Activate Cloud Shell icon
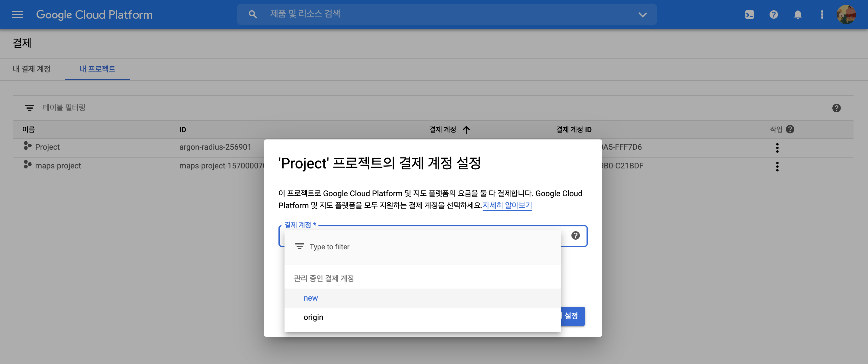 tap(749, 14)
